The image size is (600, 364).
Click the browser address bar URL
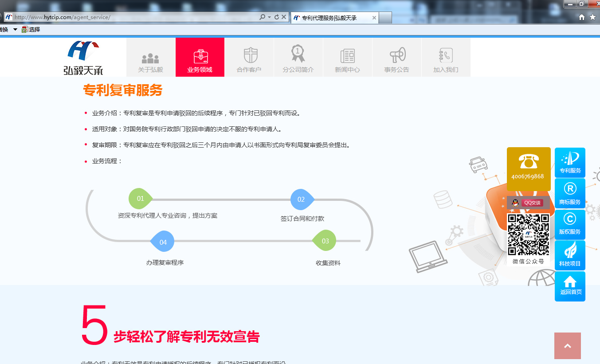(x=133, y=17)
